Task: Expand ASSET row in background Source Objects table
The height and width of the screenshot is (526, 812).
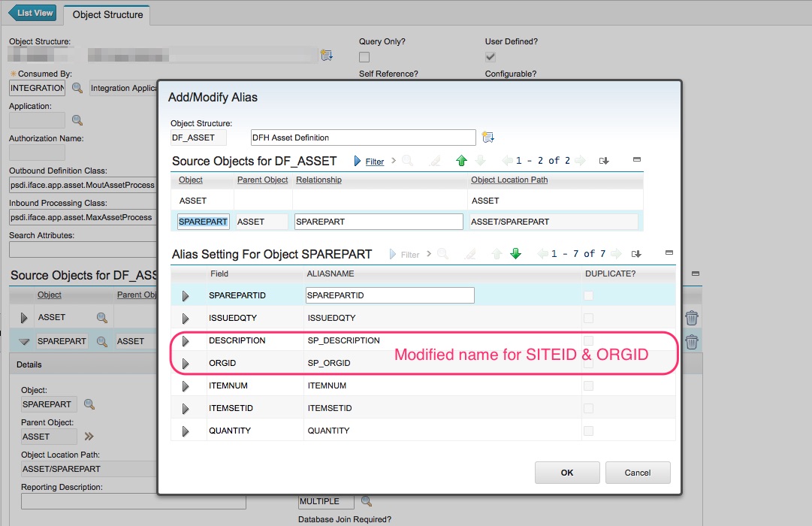Action: click(24, 318)
